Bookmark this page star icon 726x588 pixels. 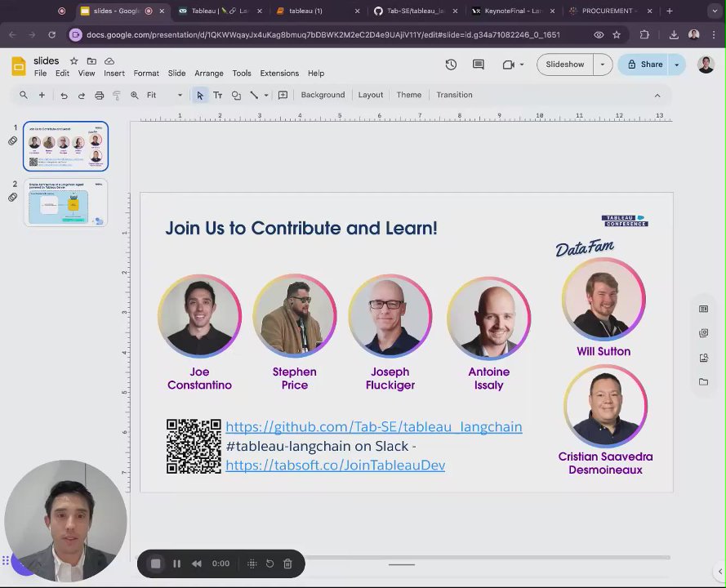pos(617,35)
